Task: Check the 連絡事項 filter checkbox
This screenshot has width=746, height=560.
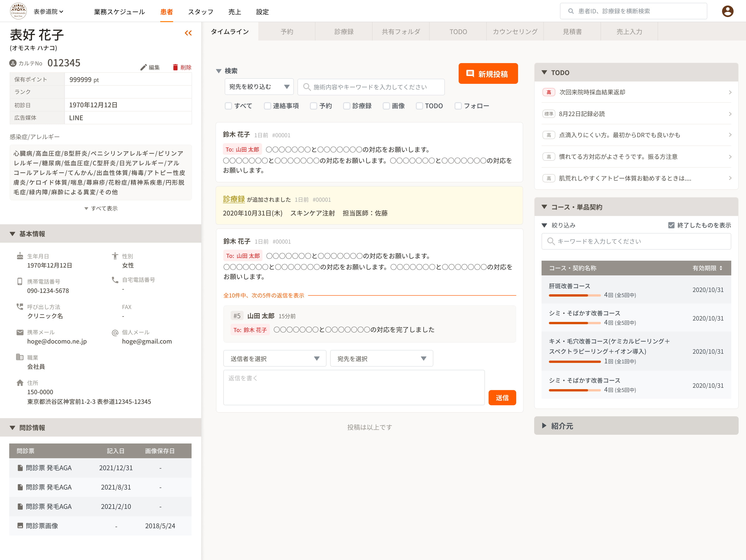Action: [268, 106]
